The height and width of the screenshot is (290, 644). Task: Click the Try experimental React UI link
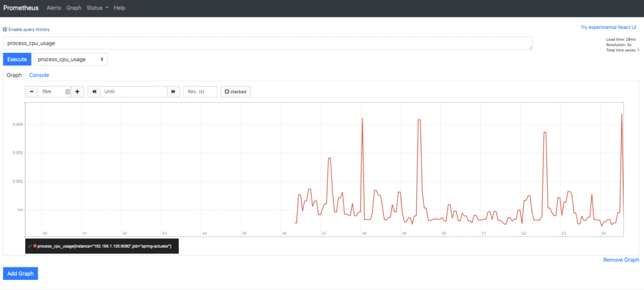point(608,27)
